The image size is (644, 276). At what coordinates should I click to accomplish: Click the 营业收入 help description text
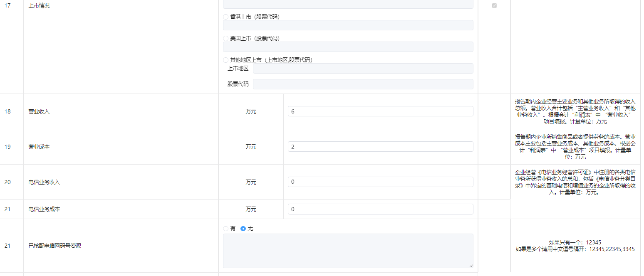575,111
